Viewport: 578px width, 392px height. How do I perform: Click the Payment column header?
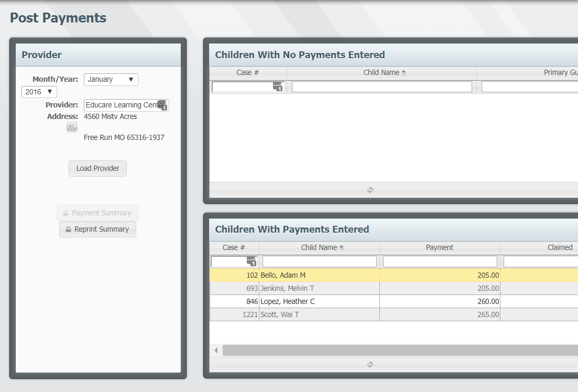coord(440,247)
